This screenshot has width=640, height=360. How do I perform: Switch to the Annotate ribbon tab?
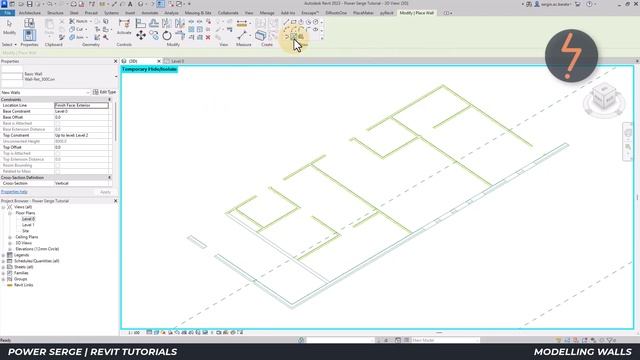(x=150, y=13)
